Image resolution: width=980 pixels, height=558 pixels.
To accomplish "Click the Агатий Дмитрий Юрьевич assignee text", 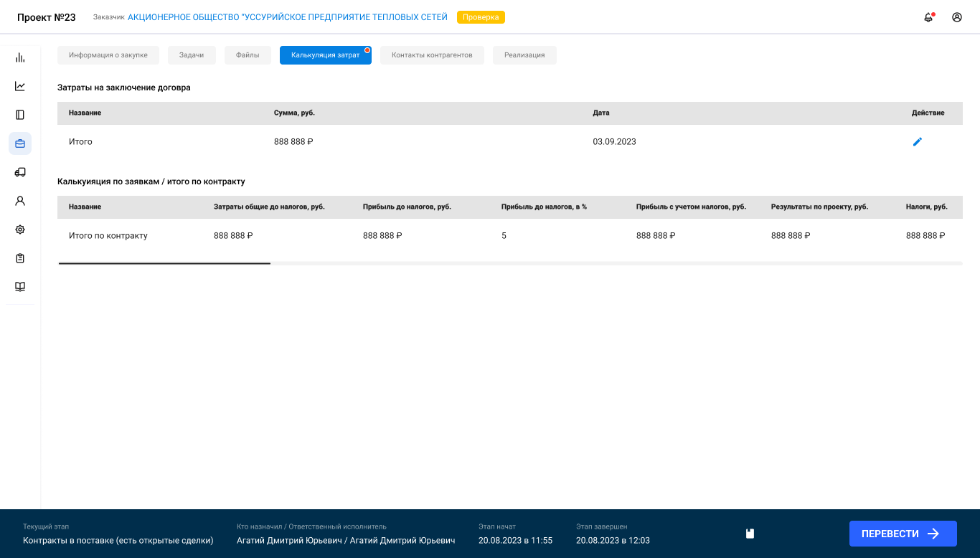I will coord(346,541).
